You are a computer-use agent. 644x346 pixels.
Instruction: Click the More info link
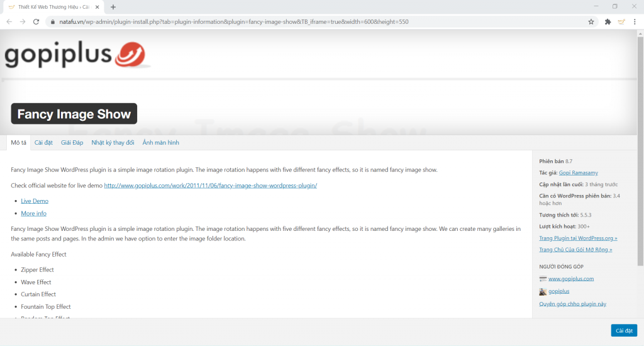[x=34, y=213]
